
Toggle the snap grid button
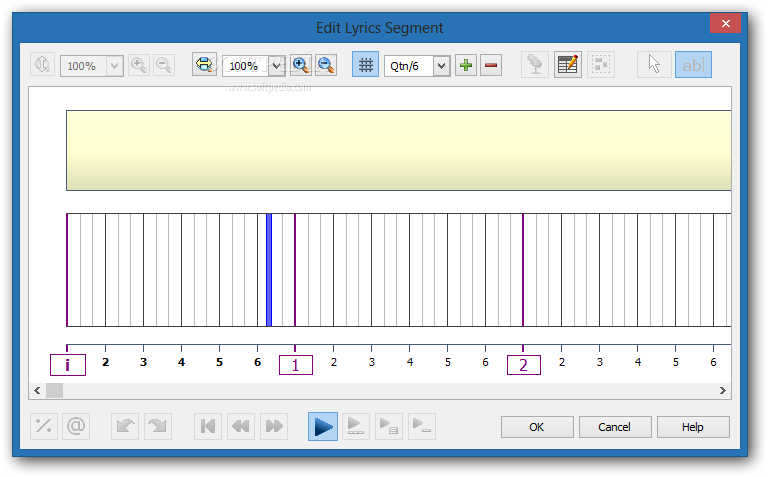365,65
